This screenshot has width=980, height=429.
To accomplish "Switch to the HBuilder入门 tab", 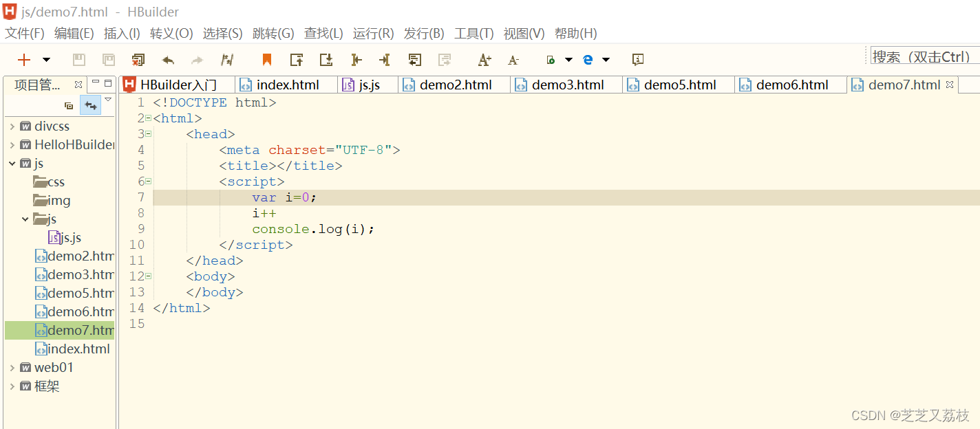I will pos(178,85).
